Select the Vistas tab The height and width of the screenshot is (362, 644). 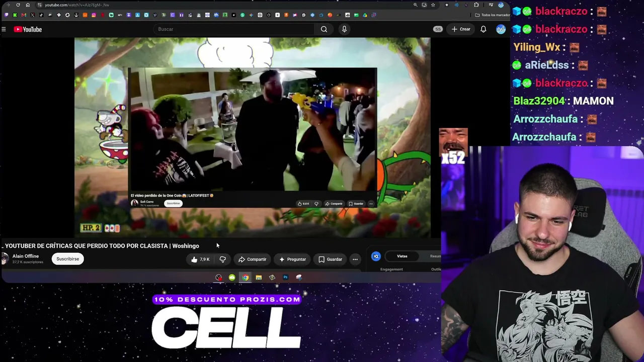tap(402, 256)
